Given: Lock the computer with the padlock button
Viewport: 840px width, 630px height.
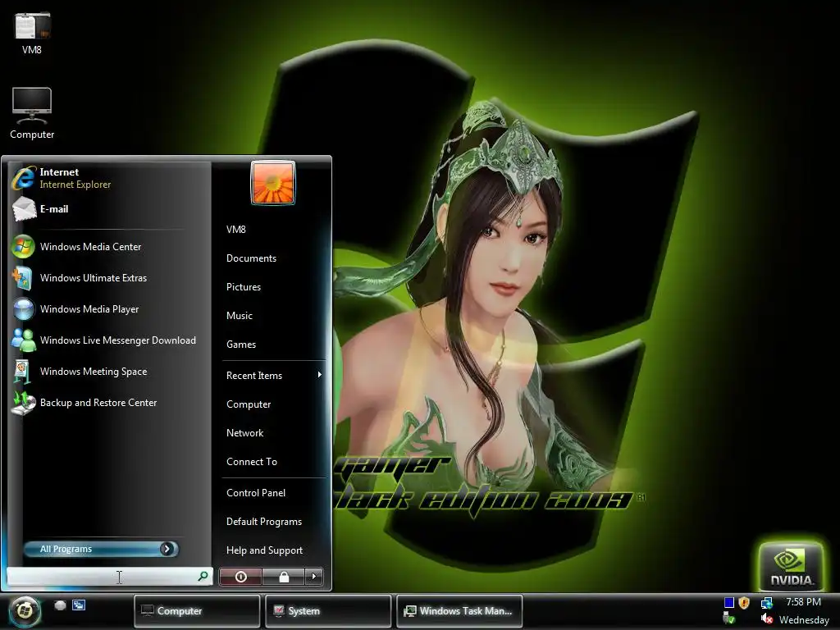Looking at the screenshot, I should tap(284, 577).
